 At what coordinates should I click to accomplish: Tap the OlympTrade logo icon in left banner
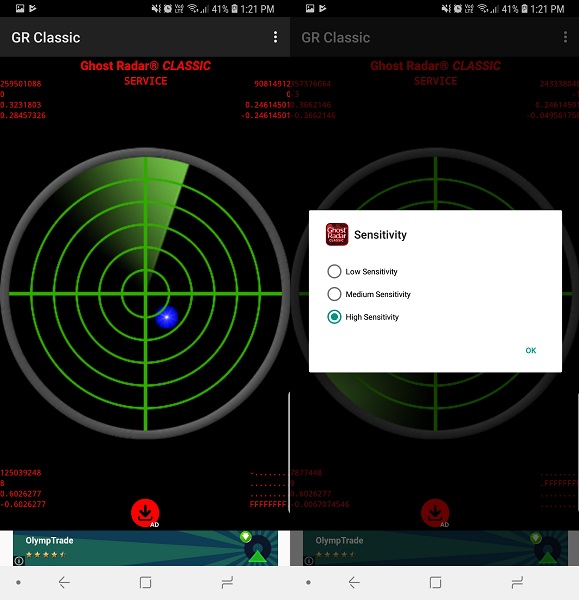[258, 549]
